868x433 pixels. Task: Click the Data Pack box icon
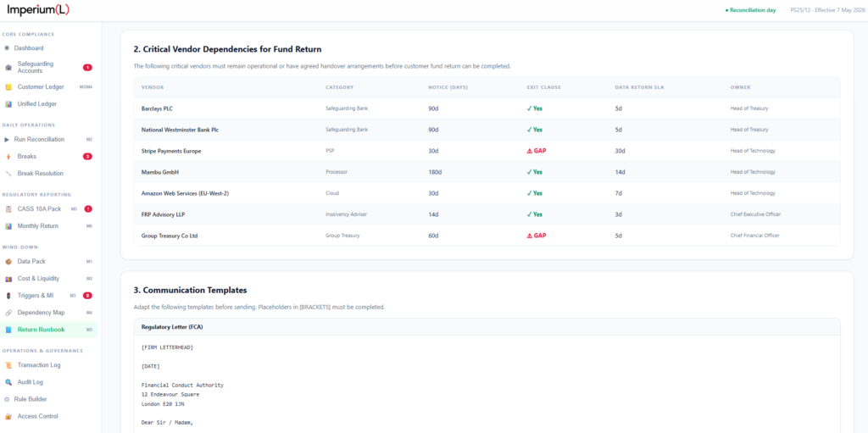[8, 261]
